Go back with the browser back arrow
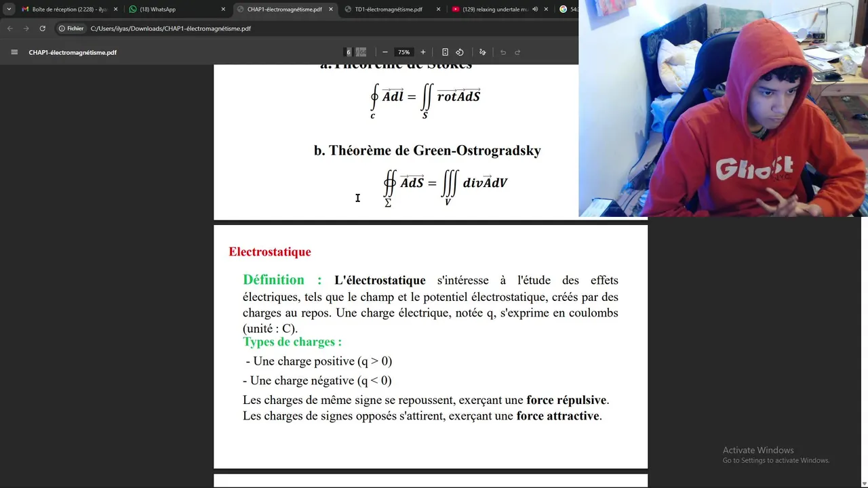Viewport: 868px width, 488px height. [9, 28]
